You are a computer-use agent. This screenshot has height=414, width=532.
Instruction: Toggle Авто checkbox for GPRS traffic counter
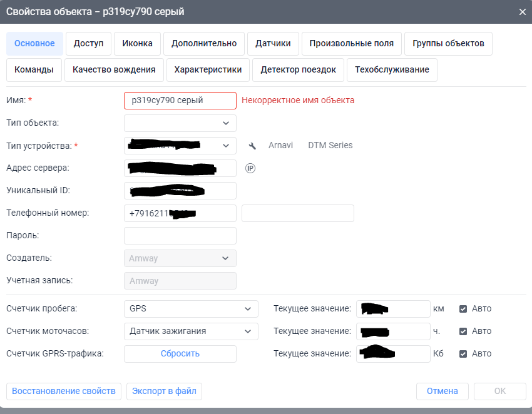[463, 353]
